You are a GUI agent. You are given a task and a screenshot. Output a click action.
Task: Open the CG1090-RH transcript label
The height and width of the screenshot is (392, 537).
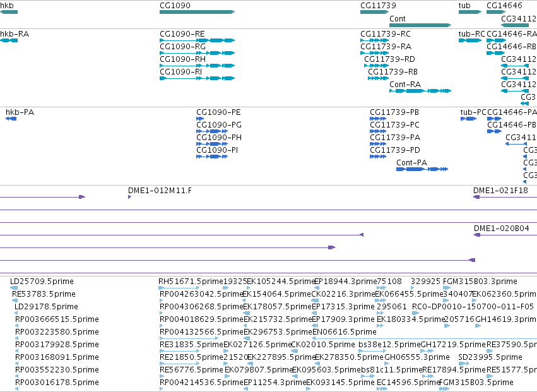(x=182, y=59)
